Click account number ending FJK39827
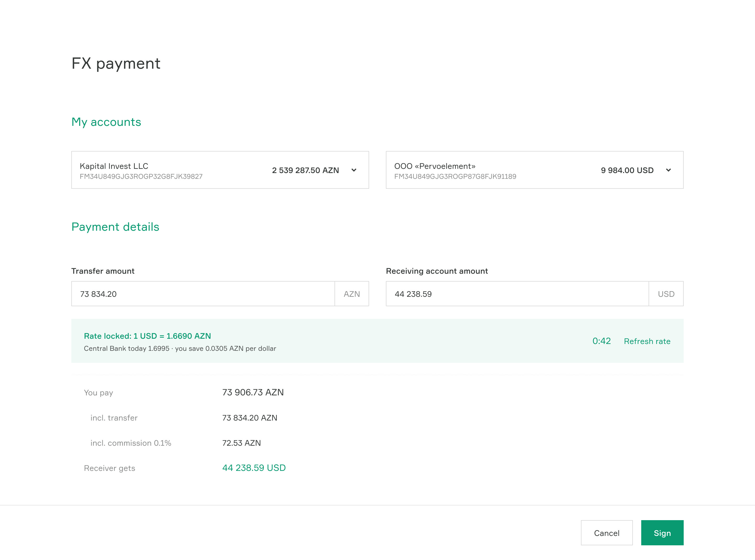The width and height of the screenshot is (755, 560). [x=141, y=176]
